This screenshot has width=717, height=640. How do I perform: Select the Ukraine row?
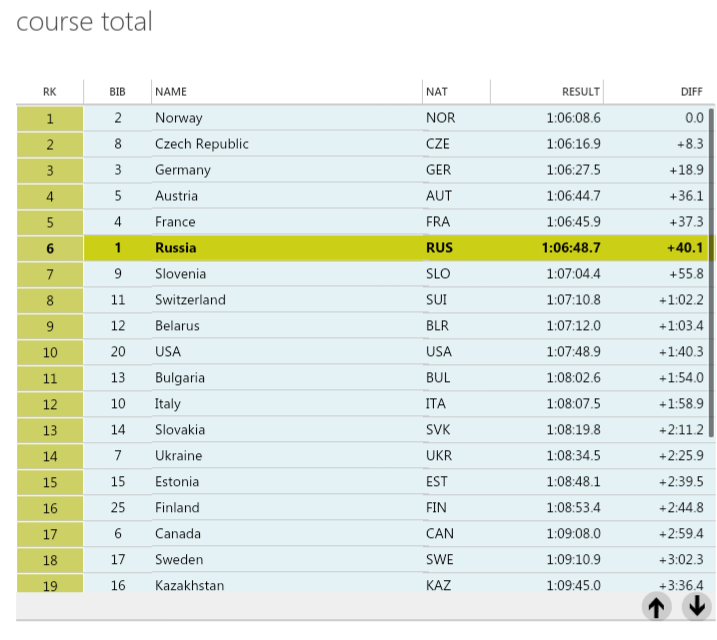[x=364, y=456]
